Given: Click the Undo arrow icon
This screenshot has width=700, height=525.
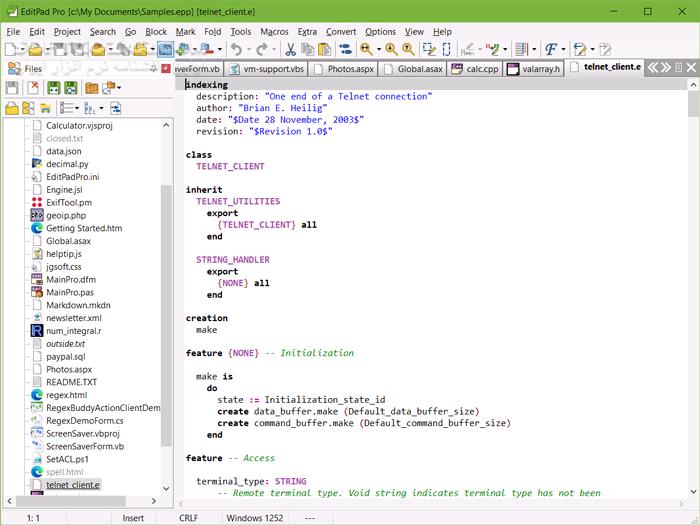Looking at the screenshot, I should coord(236,49).
